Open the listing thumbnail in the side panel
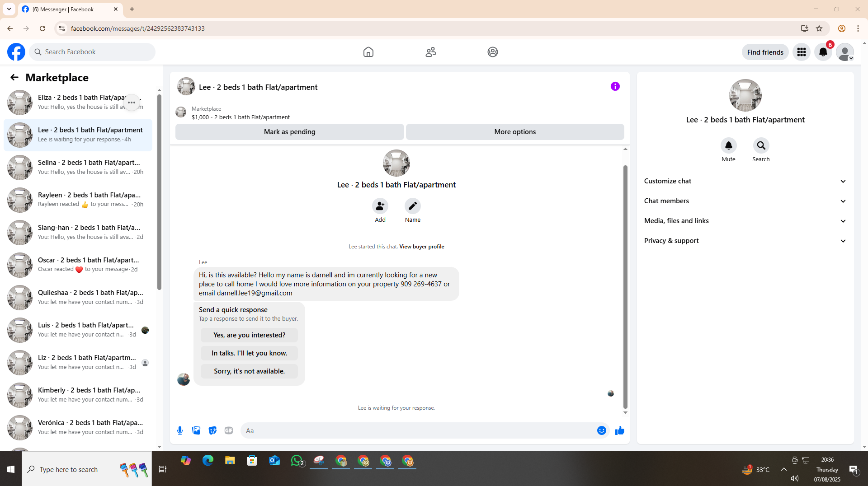The width and height of the screenshot is (868, 486). [745, 95]
